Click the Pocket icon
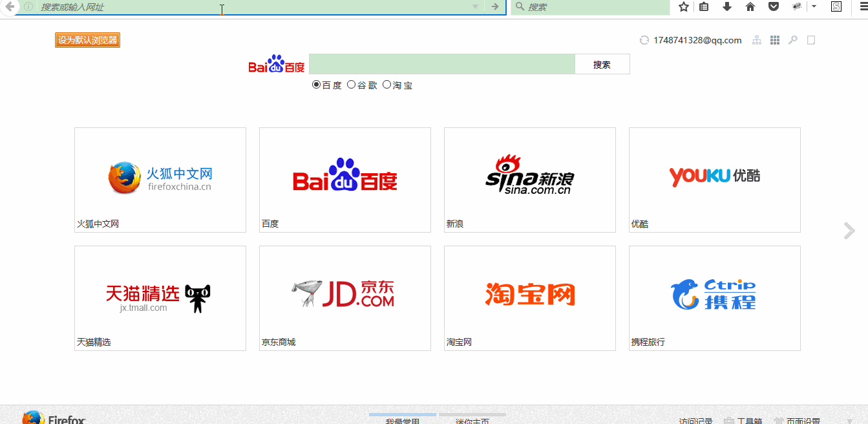Image resolution: width=868 pixels, height=424 pixels. tap(774, 6)
